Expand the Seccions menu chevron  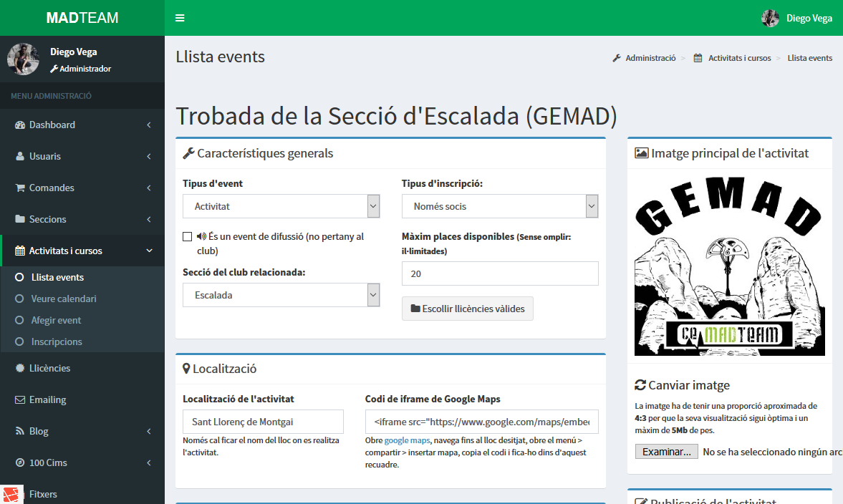click(149, 219)
